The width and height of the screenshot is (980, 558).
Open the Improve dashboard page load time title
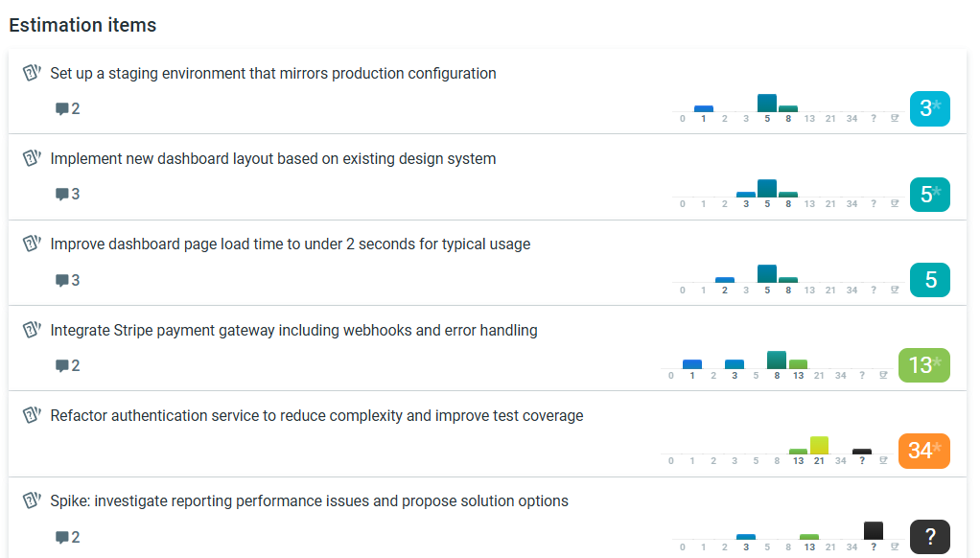290,244
